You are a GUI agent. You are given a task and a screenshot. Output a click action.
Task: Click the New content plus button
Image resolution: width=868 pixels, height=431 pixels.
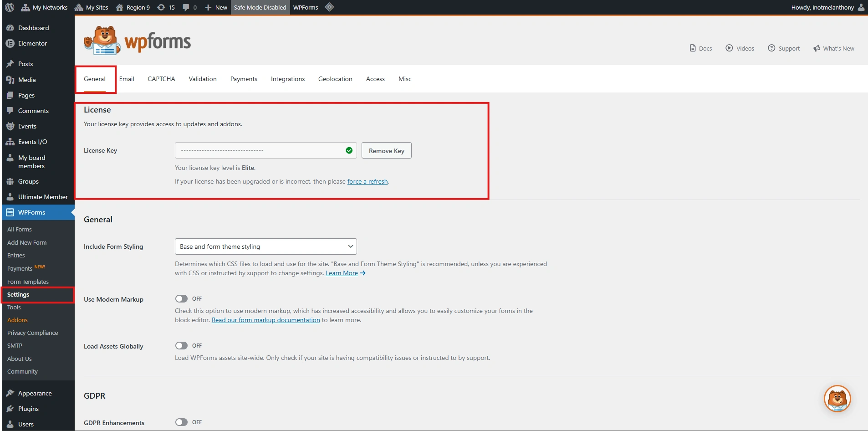(216, 7)
